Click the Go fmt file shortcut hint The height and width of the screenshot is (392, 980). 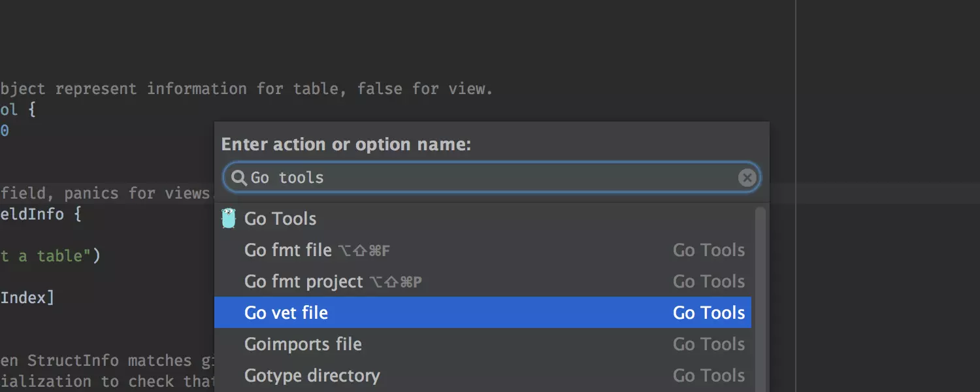click(x=364, y=251)
